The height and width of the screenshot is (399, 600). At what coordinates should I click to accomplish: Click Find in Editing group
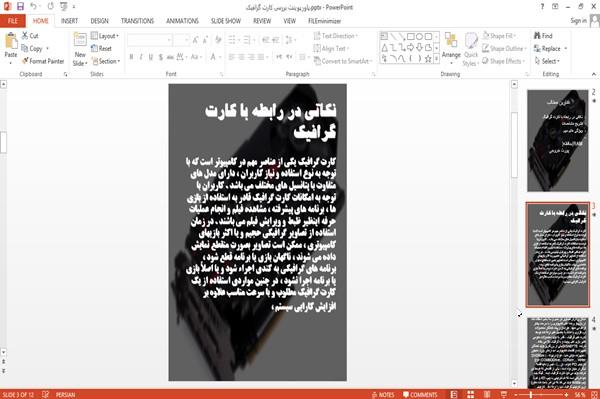(x=543, y=36)
